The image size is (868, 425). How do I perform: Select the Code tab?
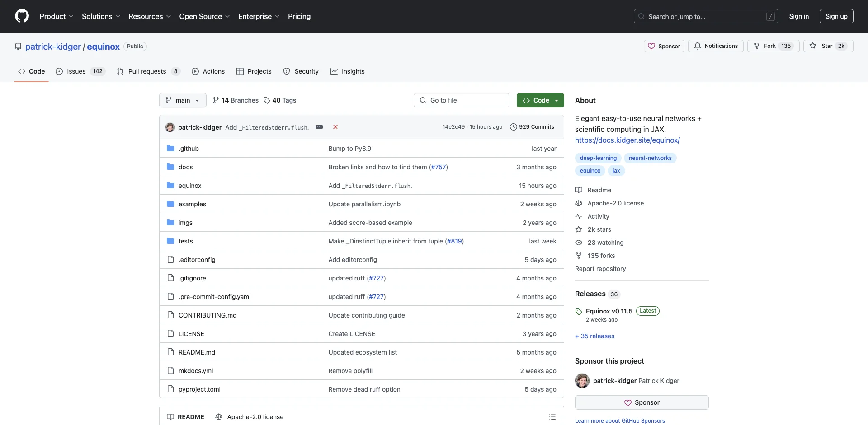click(x=32, y=71)
